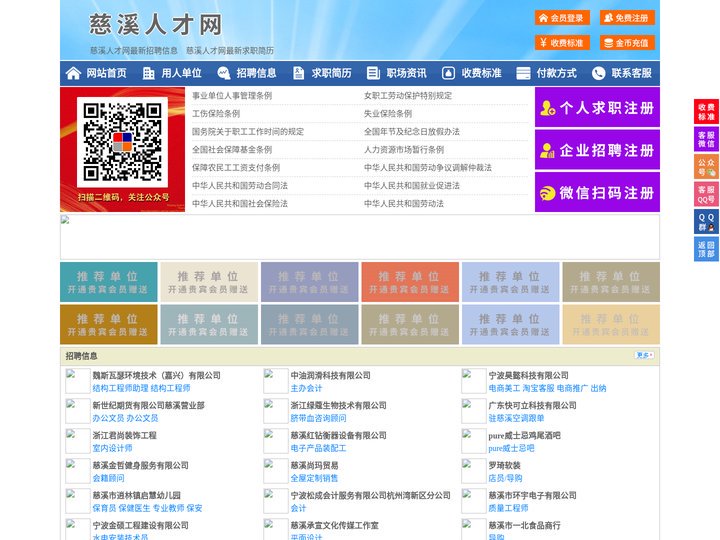Click the 返回顶部 sidebar icon
Image resolution: width=720 pixels, height=540 pixels.
[x=706, y=249]
